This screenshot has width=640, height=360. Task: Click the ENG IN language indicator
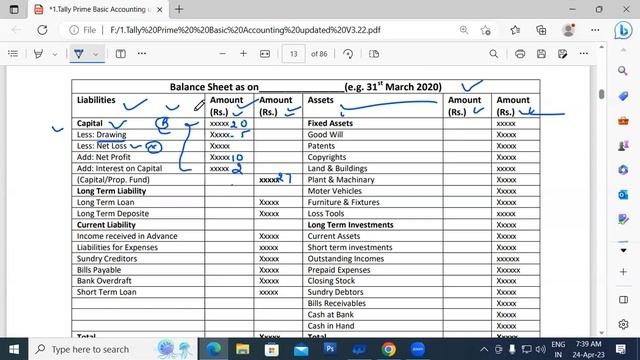558,349
